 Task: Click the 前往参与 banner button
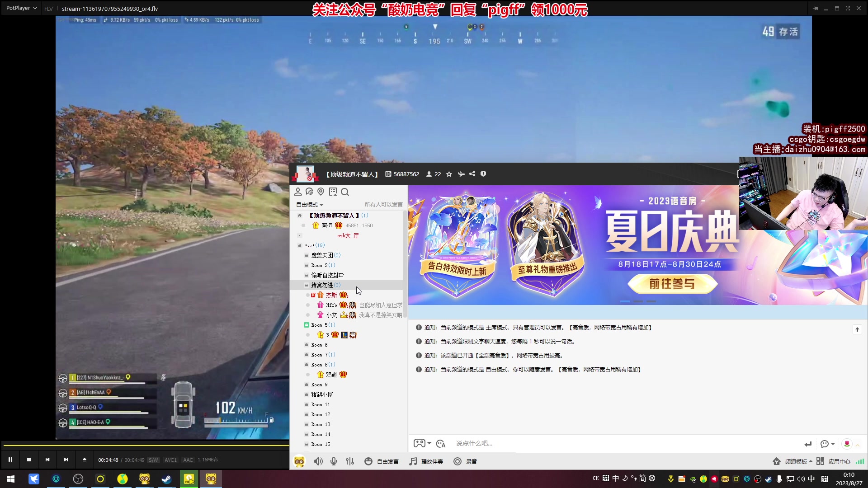coord(672,284)
